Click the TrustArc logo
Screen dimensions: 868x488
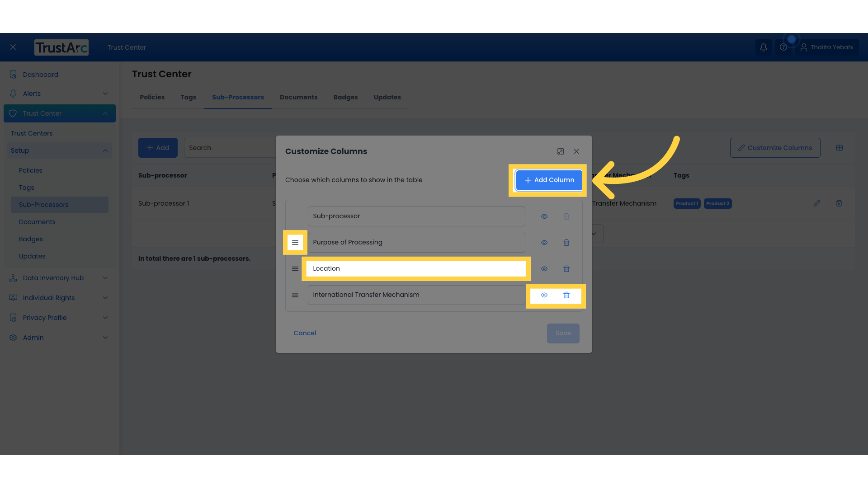tap(61, 47)
